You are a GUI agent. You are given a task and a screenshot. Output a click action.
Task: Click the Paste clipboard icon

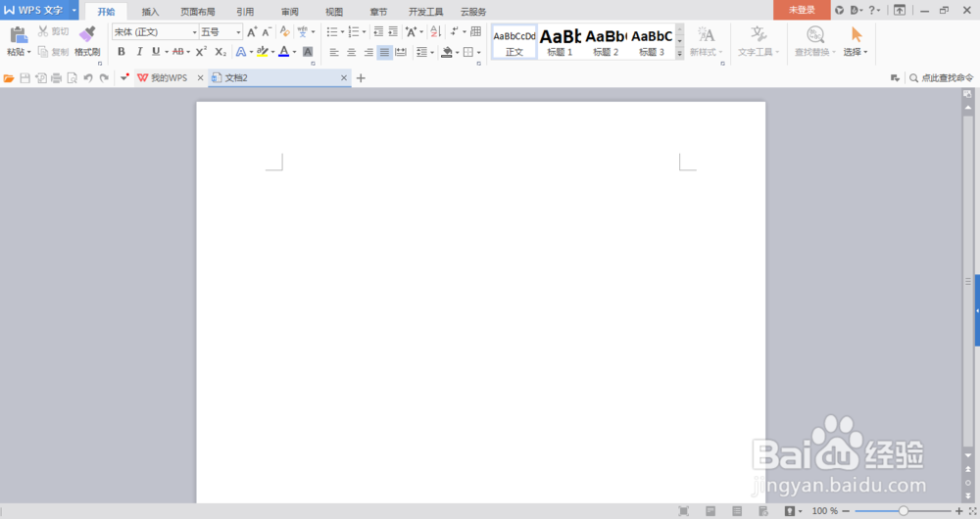tap(18, 35)
